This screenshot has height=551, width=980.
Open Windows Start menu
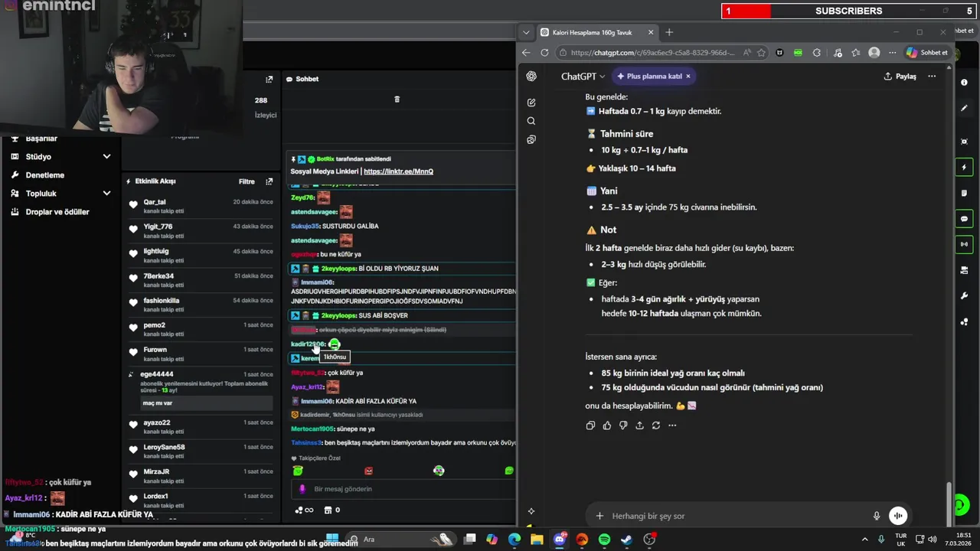(x=332, y=540)
